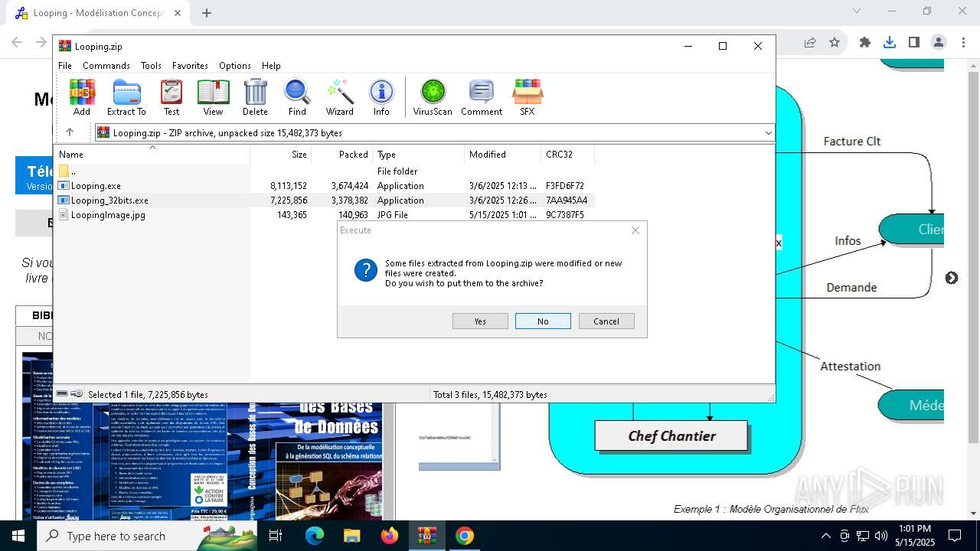Open Microsoft Edge from taskbar
This screenshot has width=980, height=551.
315,536
